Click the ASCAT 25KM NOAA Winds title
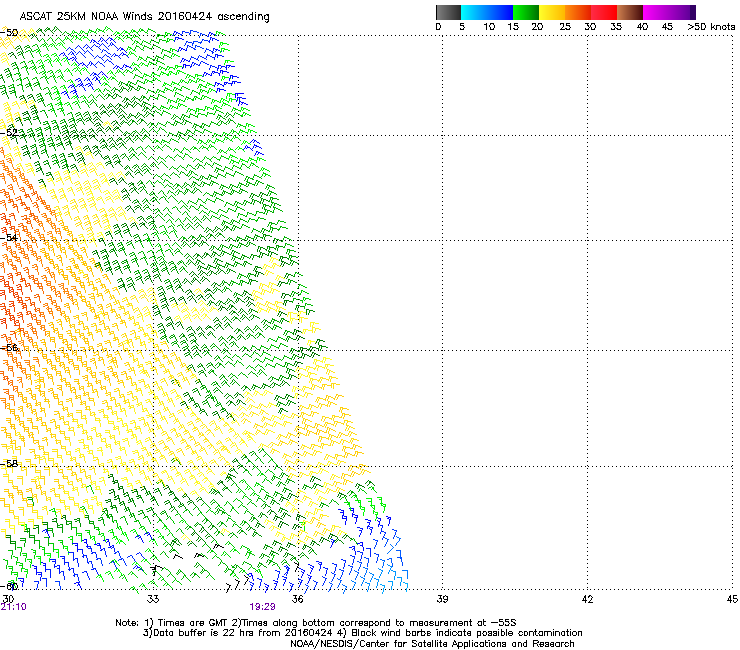 (144, 16)
